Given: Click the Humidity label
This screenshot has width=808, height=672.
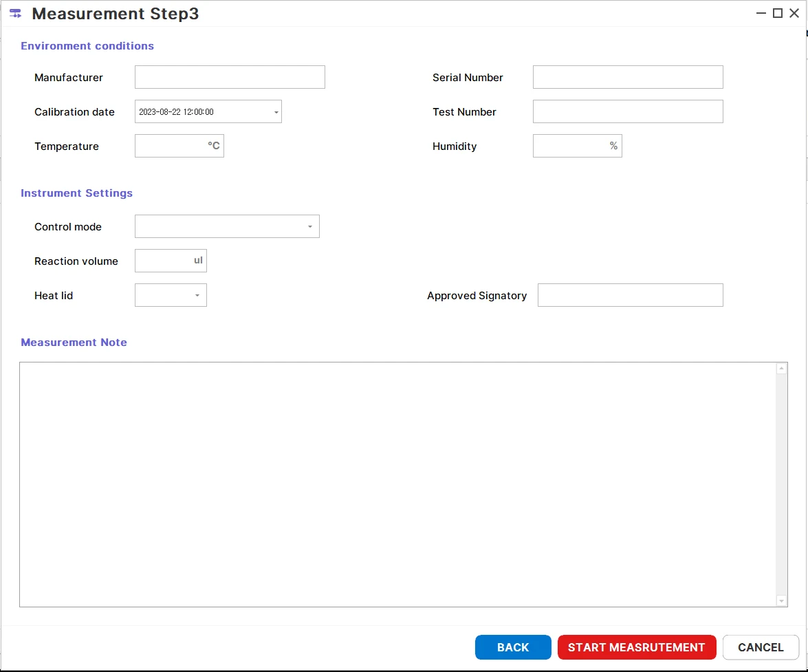Looking at the screenshot, I should (x=455, y=147).
